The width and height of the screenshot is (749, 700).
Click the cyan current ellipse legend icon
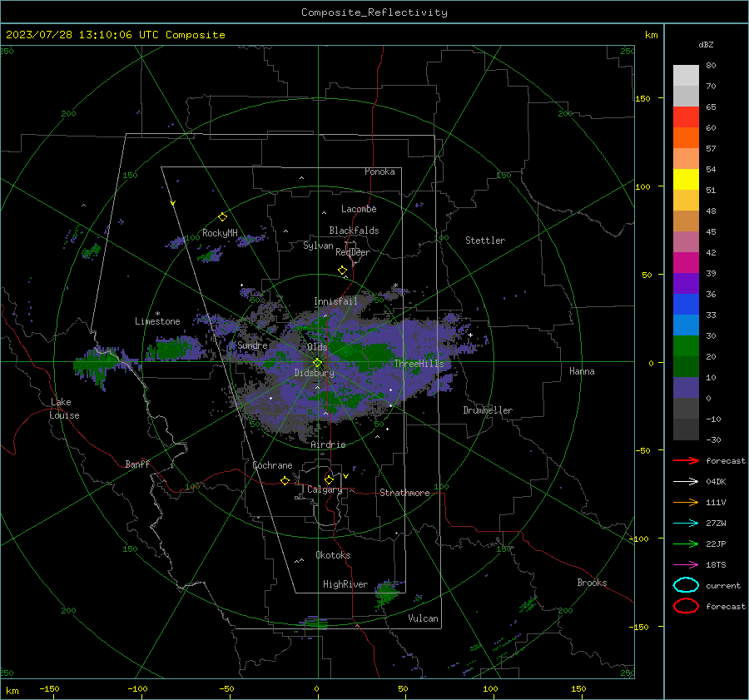coord(686,585)
